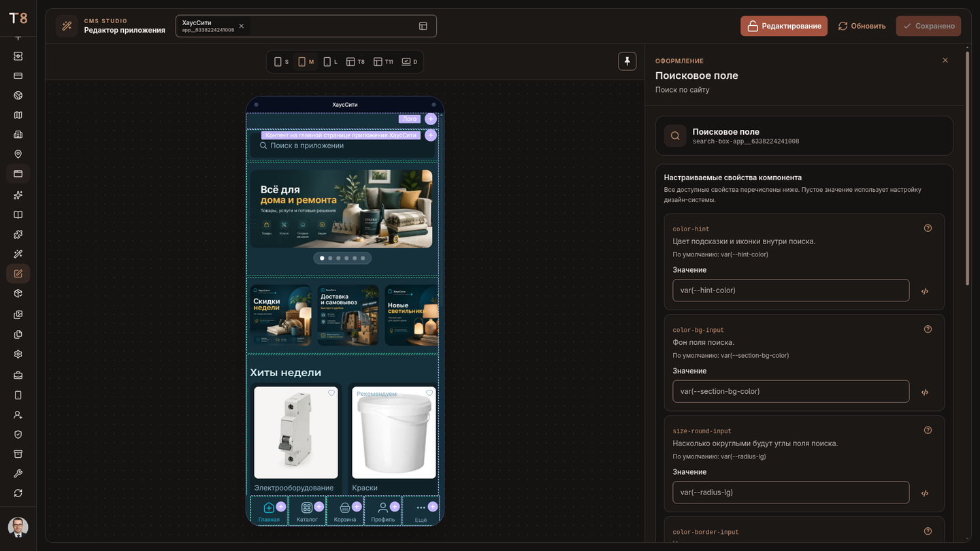Switch preview to T11 tablet size
980x551 pixels.
(383, 62)
